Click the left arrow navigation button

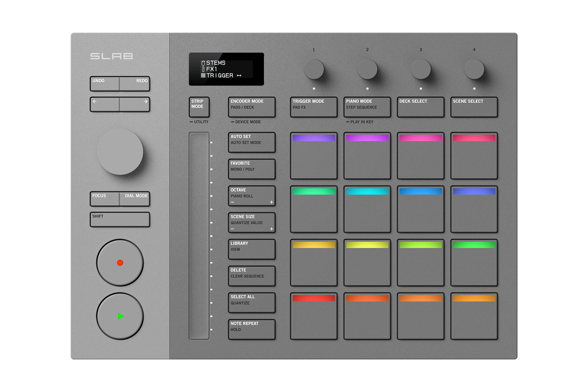(x=105, y=105)
